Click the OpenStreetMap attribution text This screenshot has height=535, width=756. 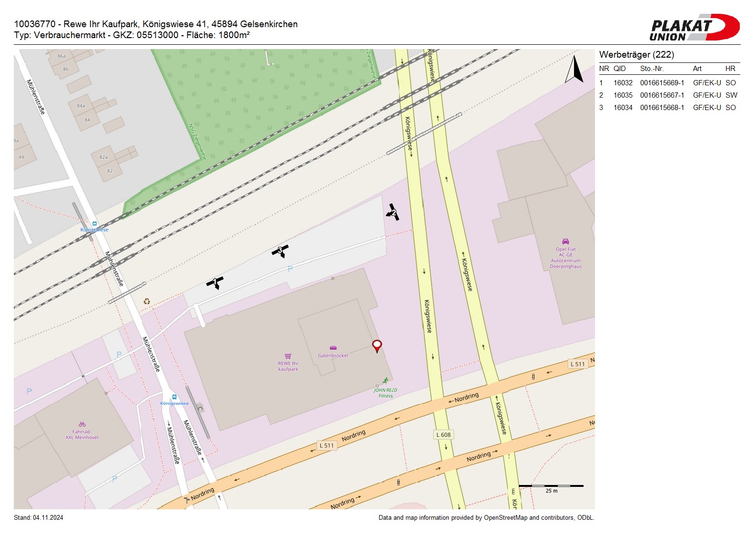[486, 518]
